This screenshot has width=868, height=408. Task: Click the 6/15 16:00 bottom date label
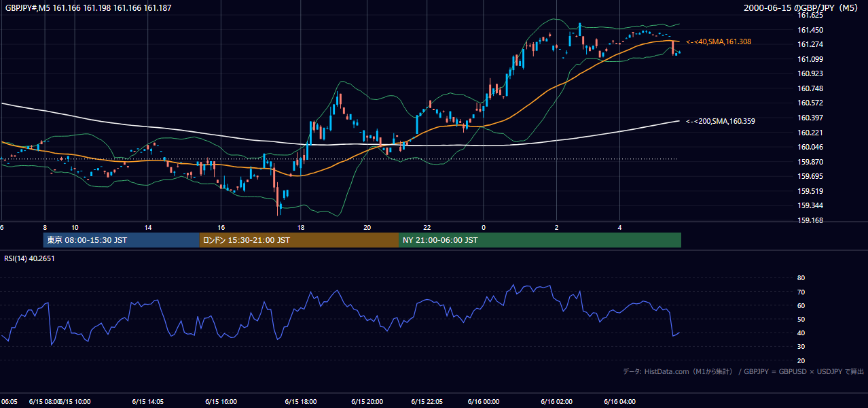tap(221, 402)
